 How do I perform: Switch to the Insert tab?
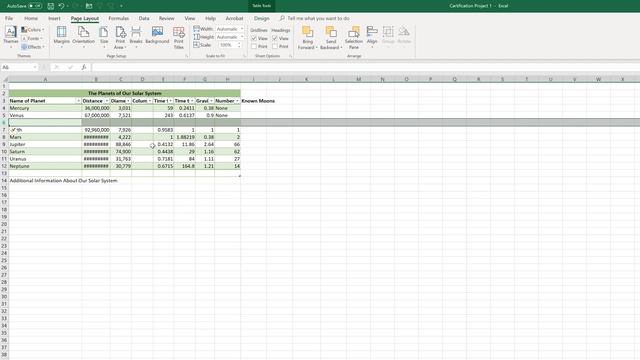(54, 18)
